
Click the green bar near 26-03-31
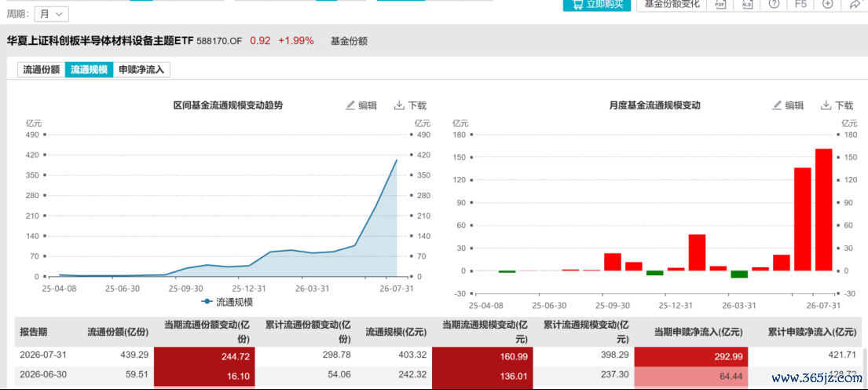click(739, 274)
